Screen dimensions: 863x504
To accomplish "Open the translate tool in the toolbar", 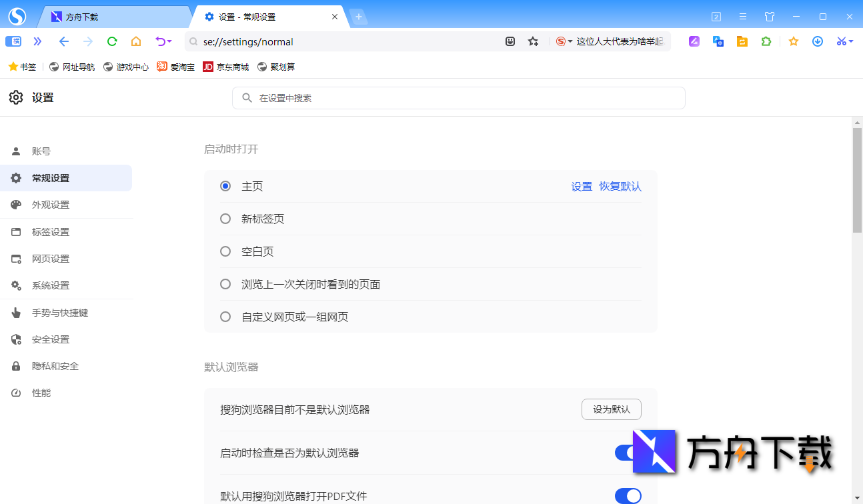I will coord(718,41).
